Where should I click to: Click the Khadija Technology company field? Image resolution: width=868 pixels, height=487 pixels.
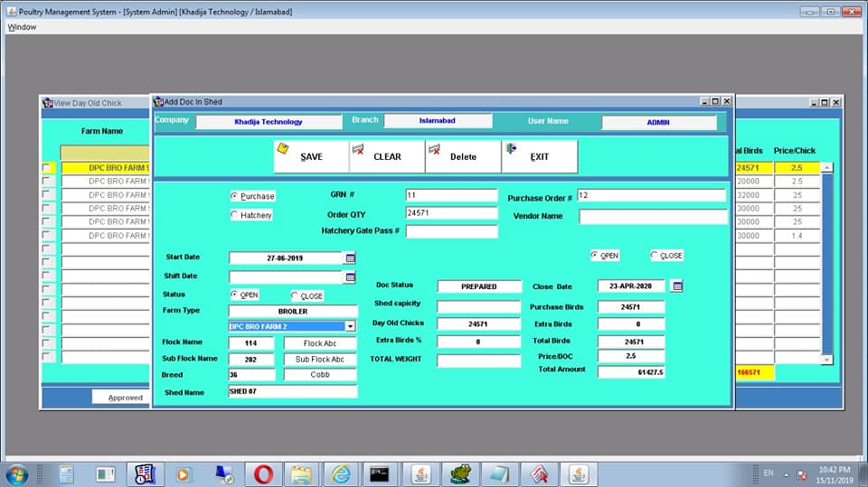[x=269, y=122]
